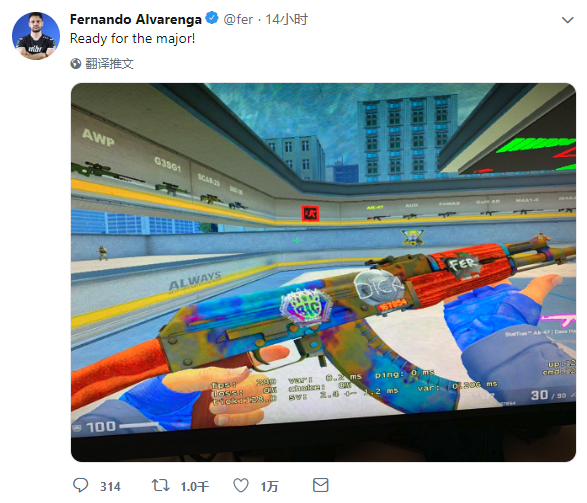Screen dimensions: 587x503
Task: Open the tweet options chevron menu
Action: [568, 20]
